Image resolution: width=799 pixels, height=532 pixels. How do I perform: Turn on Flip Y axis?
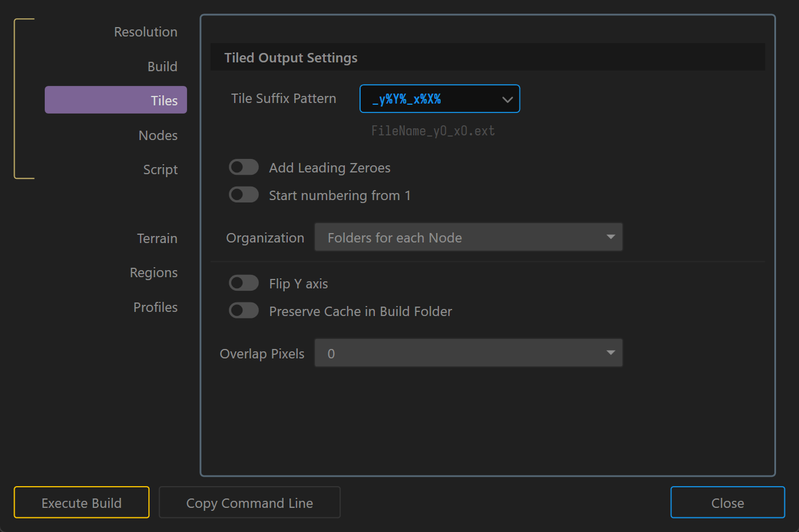[x=244, y=283]
